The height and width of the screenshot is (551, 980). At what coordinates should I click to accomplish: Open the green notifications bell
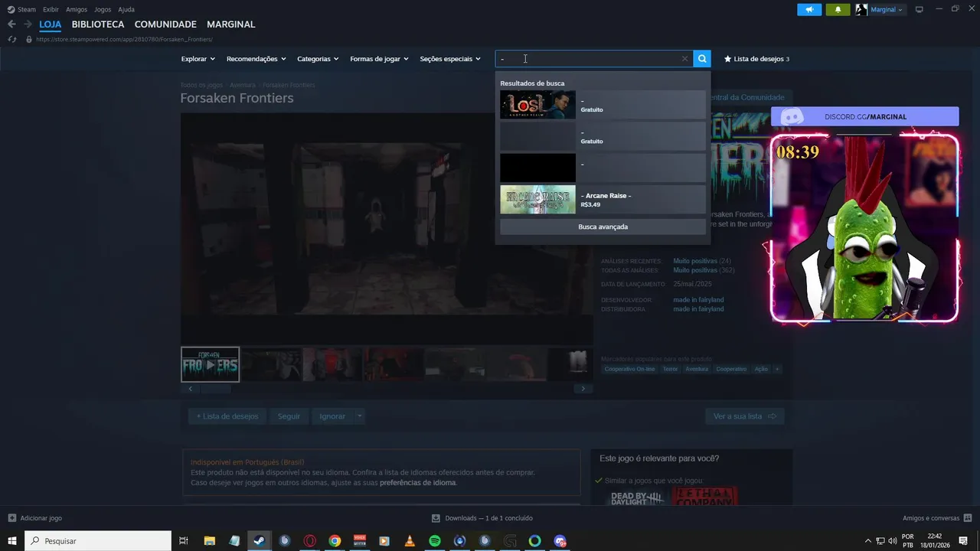tap(838, 10)
